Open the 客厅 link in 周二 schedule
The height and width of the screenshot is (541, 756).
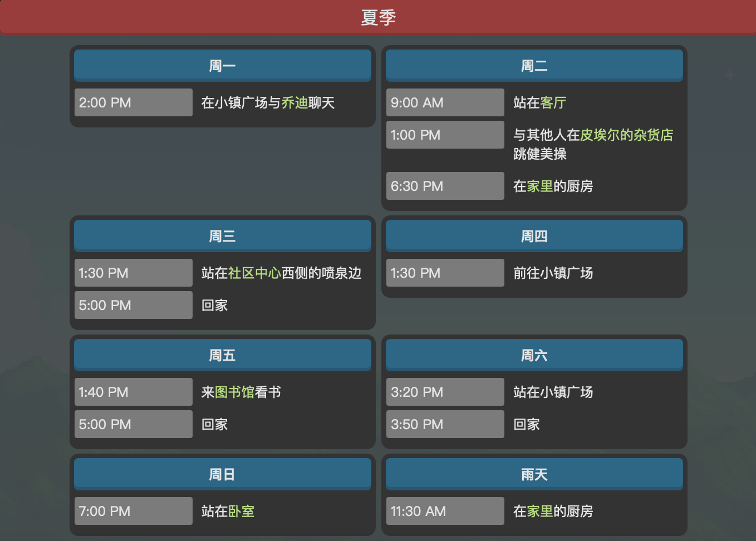click(553, 103)
